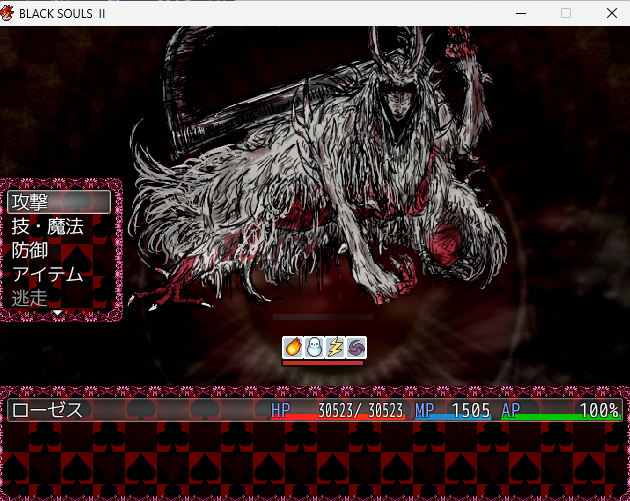
Task: Select the ローゼス character name
Action: click(47, 410)
